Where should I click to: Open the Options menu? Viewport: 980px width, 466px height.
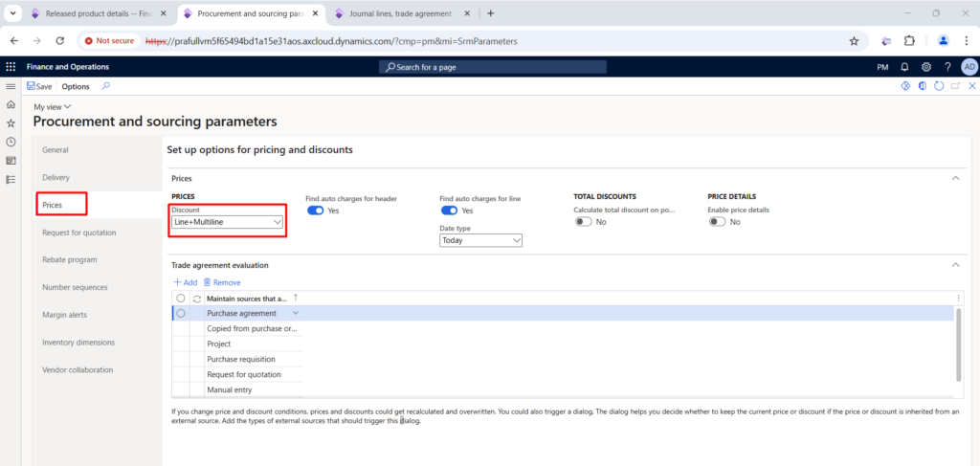point(76,86)
